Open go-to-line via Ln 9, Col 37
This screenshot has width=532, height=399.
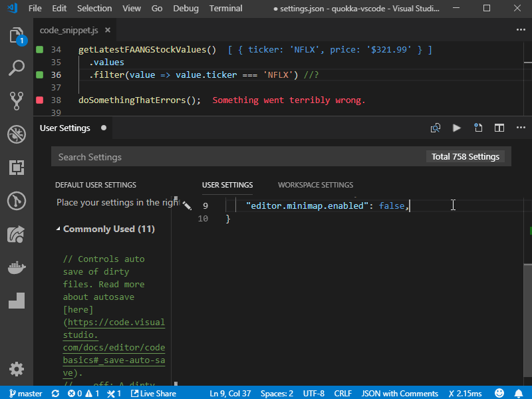(x=230, y=393)
